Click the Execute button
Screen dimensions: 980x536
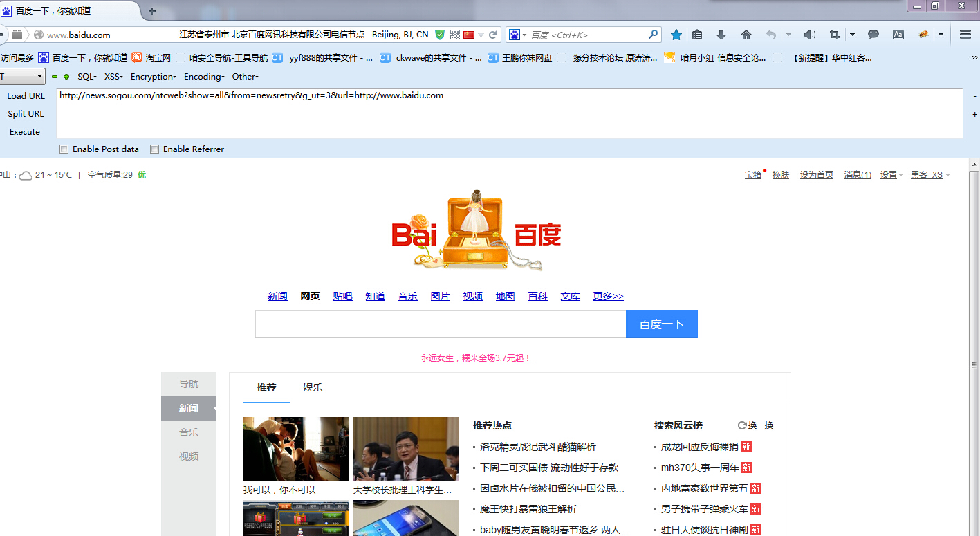coord(25,132)
